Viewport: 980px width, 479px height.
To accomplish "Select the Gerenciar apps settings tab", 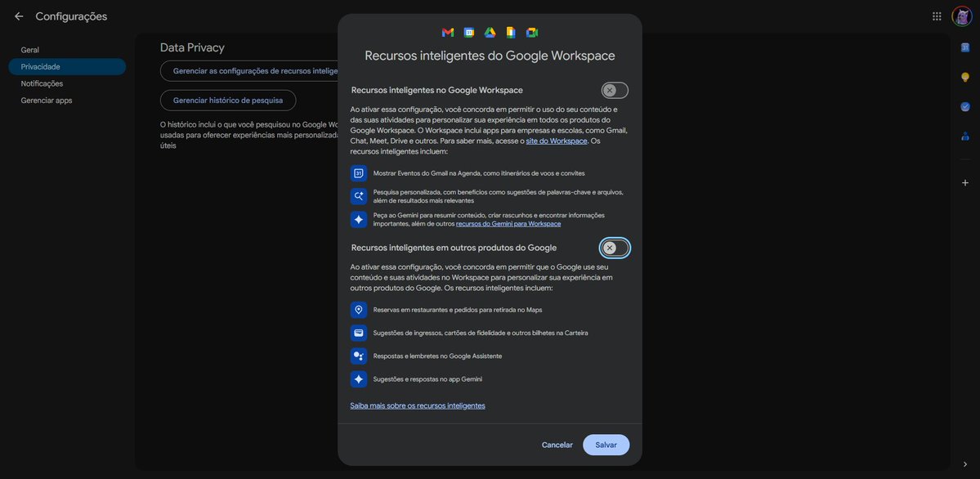I will [47, 101].
